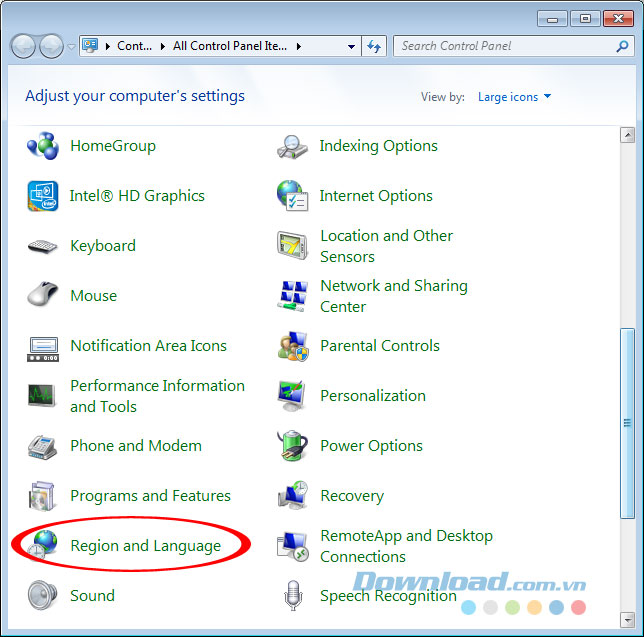Open the address bar history dropdown
Image resolution: width=644 pixels, height=637 pixels.
pyautogui.click(x=352, y=46)
